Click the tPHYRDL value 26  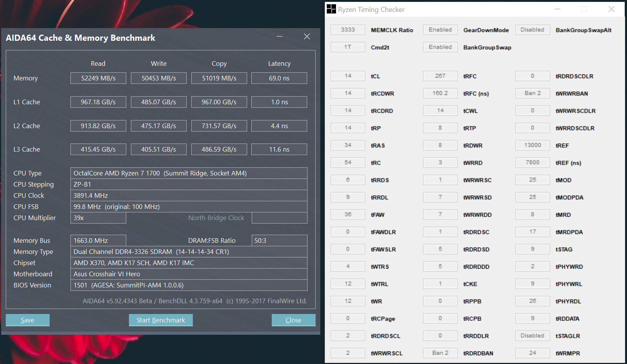(533, 301)
